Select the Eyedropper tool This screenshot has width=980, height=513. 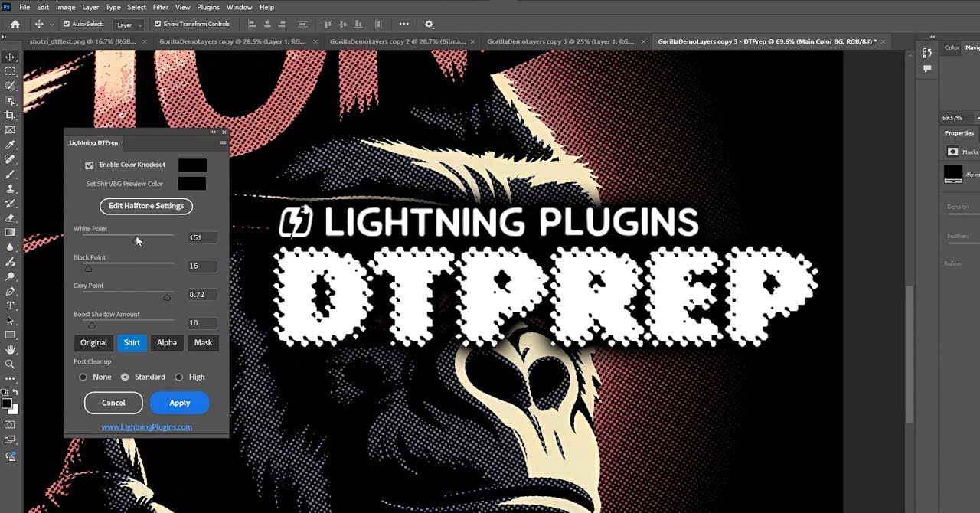10,145
